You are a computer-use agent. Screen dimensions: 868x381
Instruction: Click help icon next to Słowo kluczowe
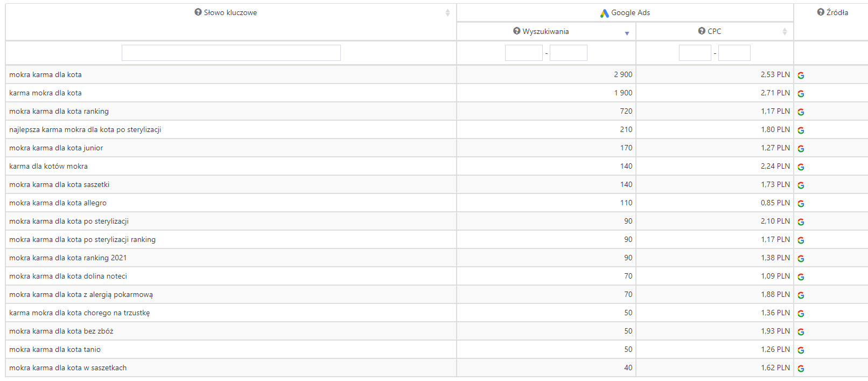pos(198,12)
